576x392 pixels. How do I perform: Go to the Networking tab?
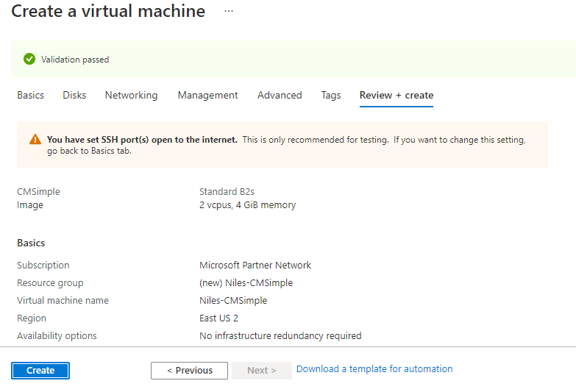click(x=131, y=96)
